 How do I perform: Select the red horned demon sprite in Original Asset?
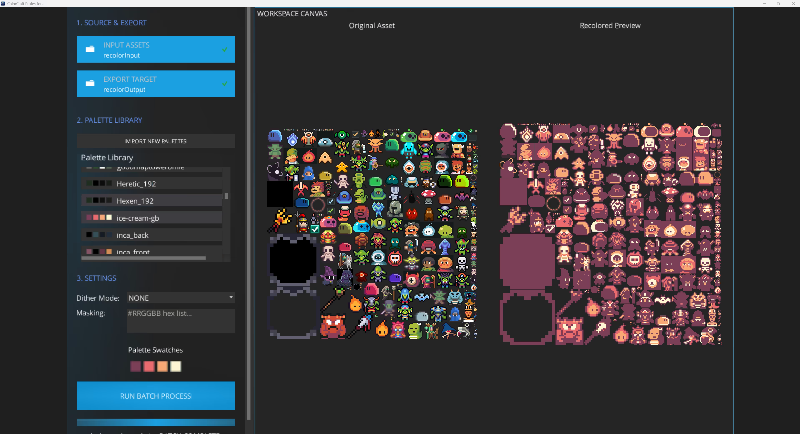coord(333,326)
